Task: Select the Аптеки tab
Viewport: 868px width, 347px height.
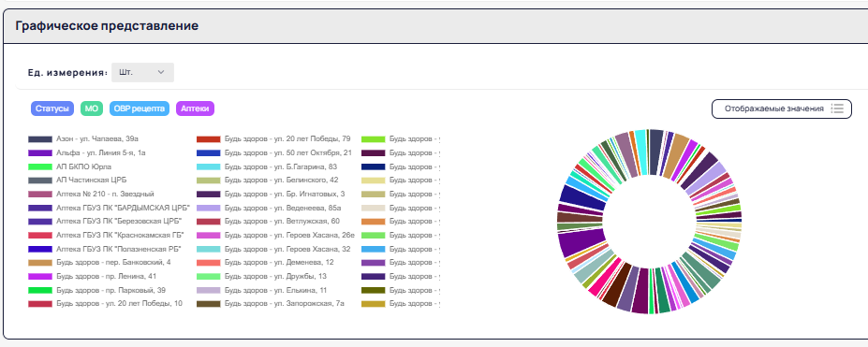Action: (195, 108)
